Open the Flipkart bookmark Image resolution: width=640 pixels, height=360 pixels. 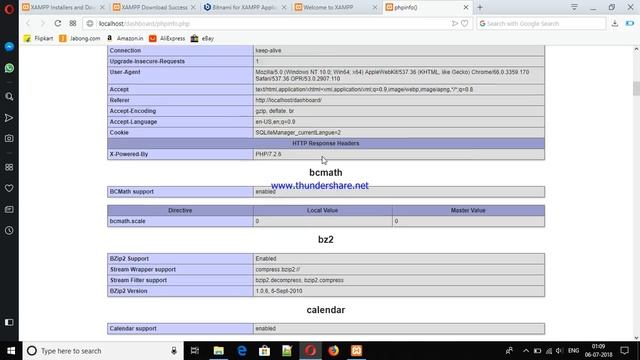point(38,38)
